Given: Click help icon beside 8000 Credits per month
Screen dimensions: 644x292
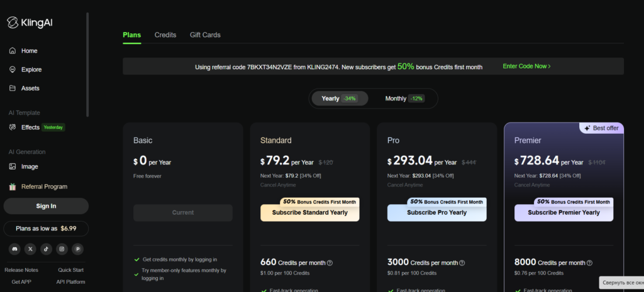Looking at the screenshot, I should click(x=590, y=263).
